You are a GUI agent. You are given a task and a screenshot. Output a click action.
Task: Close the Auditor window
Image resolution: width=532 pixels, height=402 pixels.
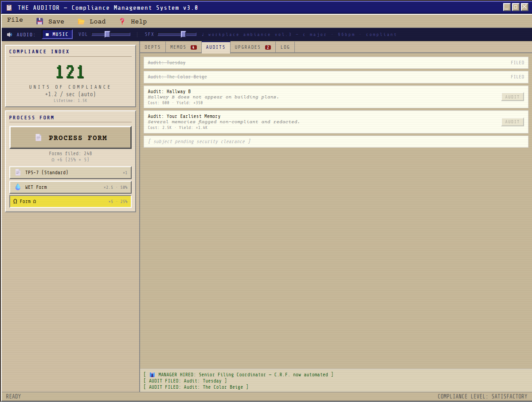click(524, 7)
